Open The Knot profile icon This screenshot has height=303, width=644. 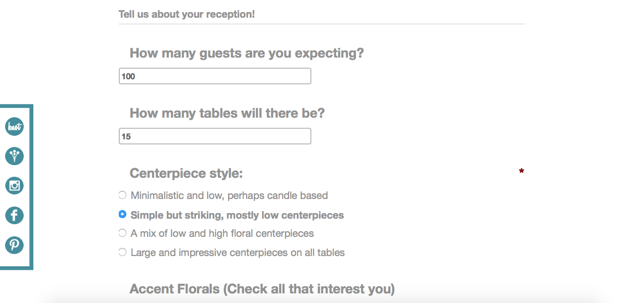point(14,126)
